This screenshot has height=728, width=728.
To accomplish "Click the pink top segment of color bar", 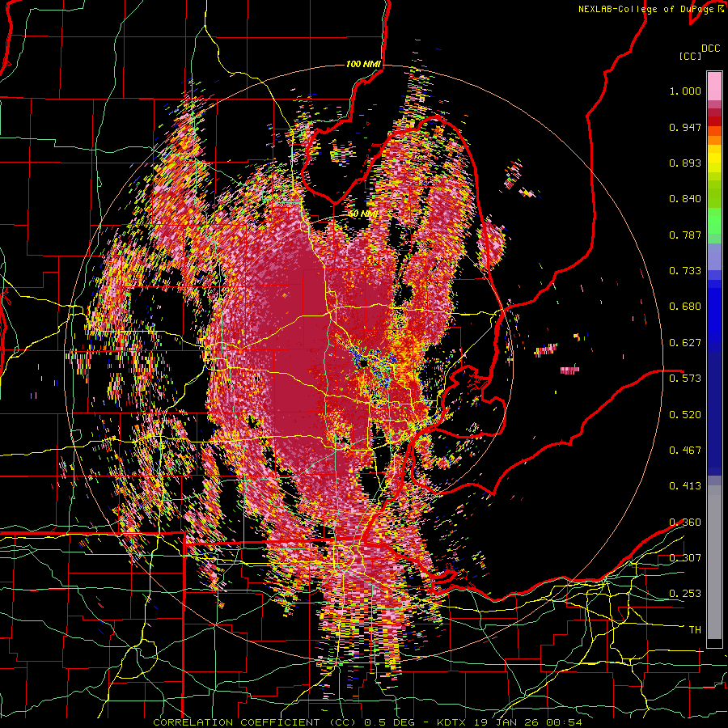I will [714, 86].
